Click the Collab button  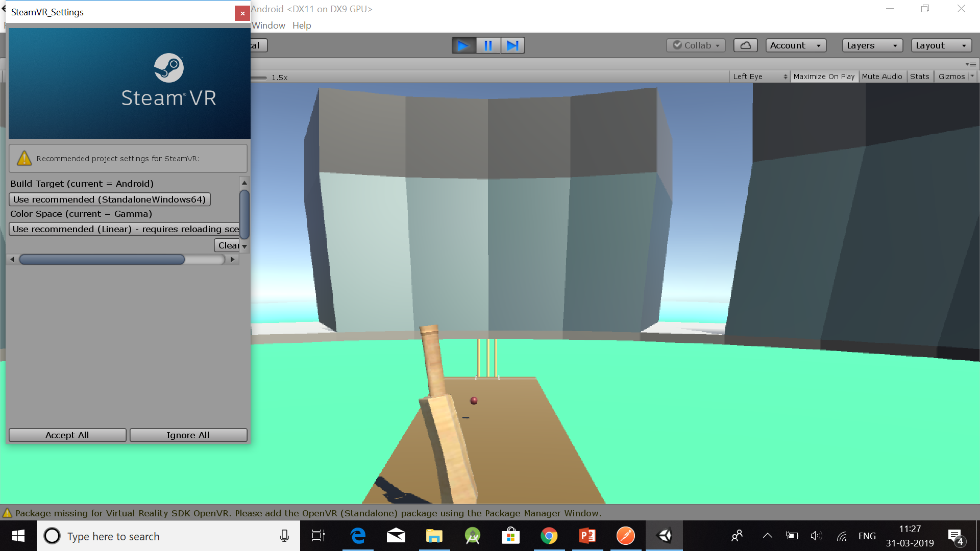pos(695,45)
